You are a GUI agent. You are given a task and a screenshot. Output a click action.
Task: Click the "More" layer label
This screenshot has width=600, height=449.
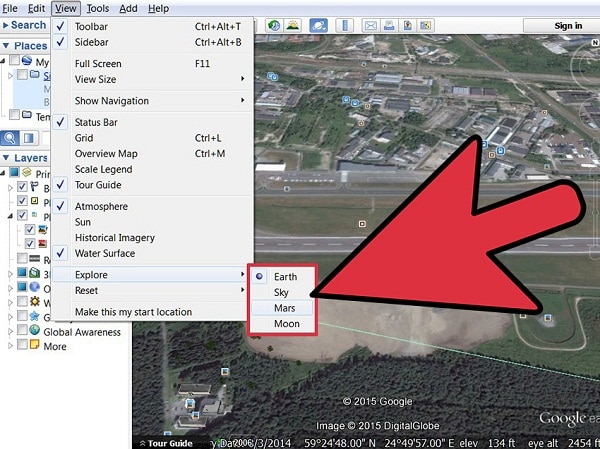(55, 346)
